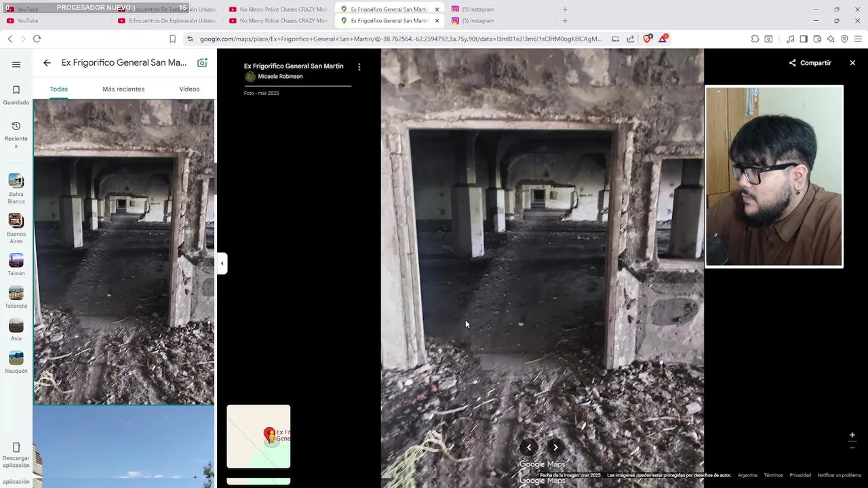Open the Privacidad footer link

click(800, 475)
